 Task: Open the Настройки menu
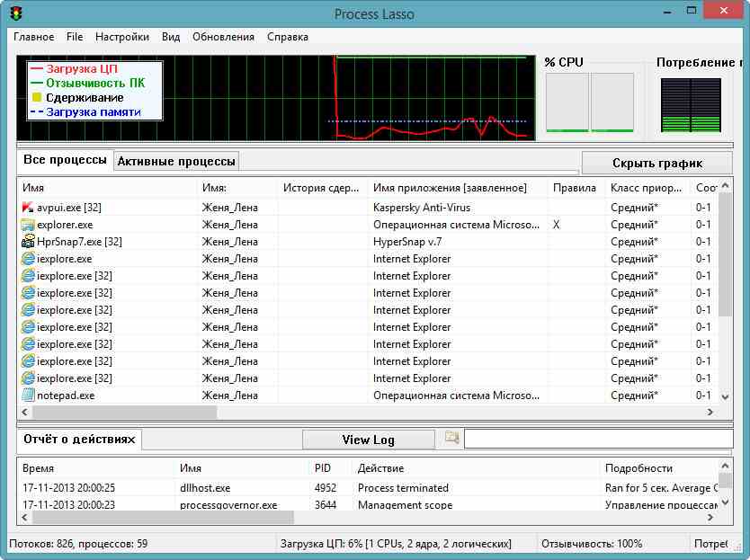pos(122,37)
